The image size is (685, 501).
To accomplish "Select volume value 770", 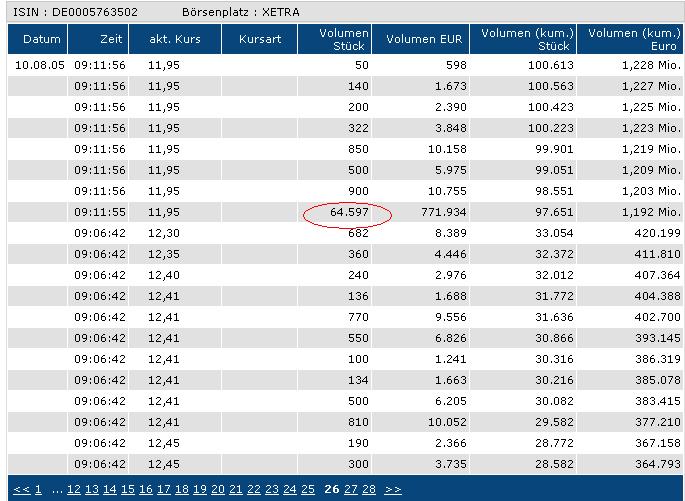I will (358, 317).
